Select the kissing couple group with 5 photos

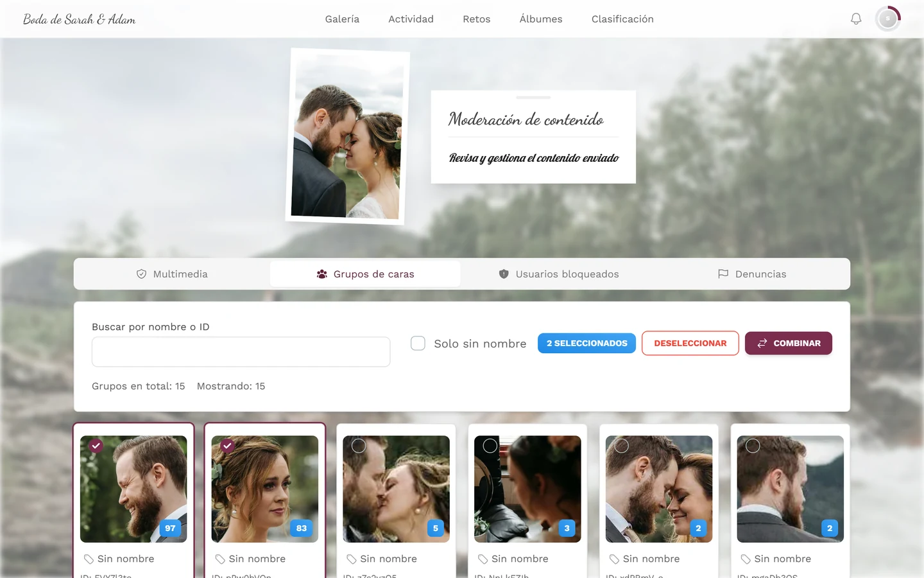359,446
